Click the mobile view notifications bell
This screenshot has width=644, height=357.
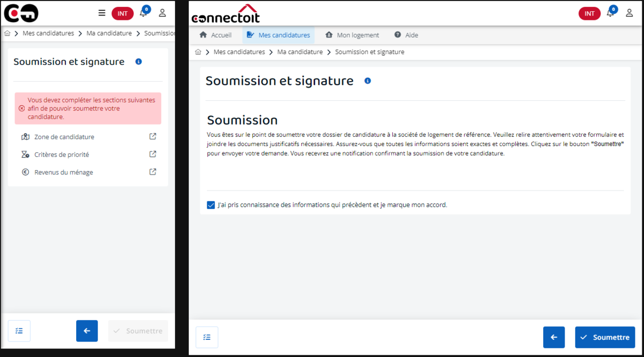(143, 13)
